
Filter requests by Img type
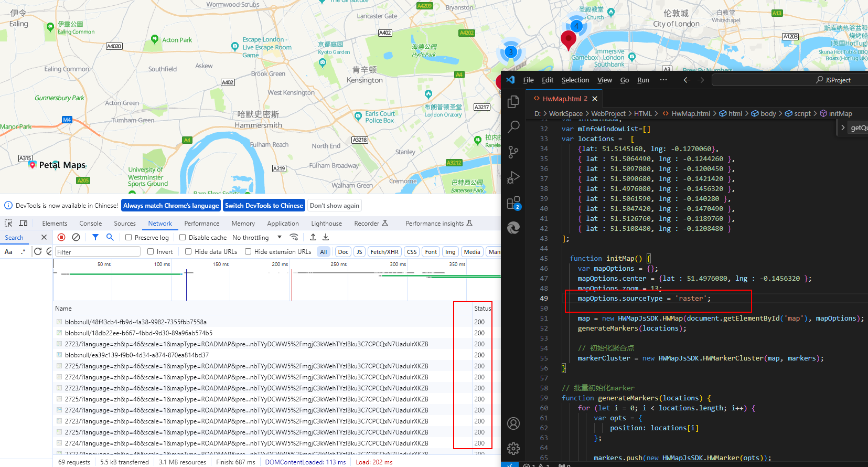(x=451, y=252)
